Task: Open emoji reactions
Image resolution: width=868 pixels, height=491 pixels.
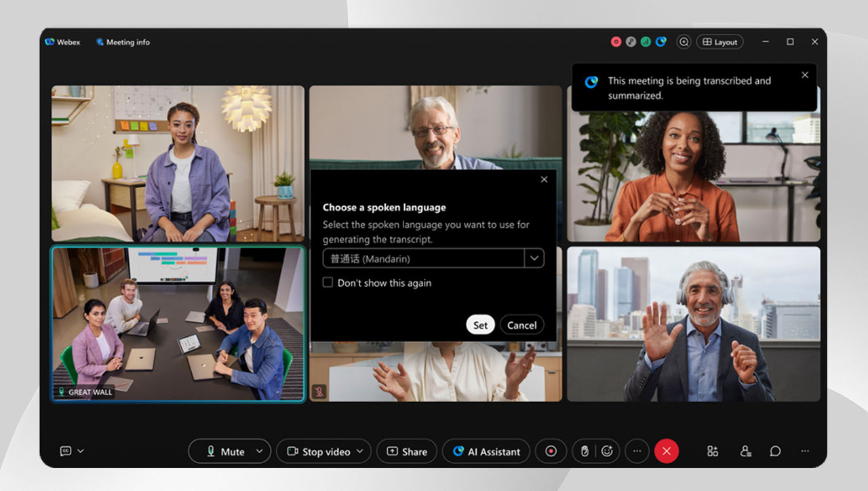Action: (x=608, y=452)
